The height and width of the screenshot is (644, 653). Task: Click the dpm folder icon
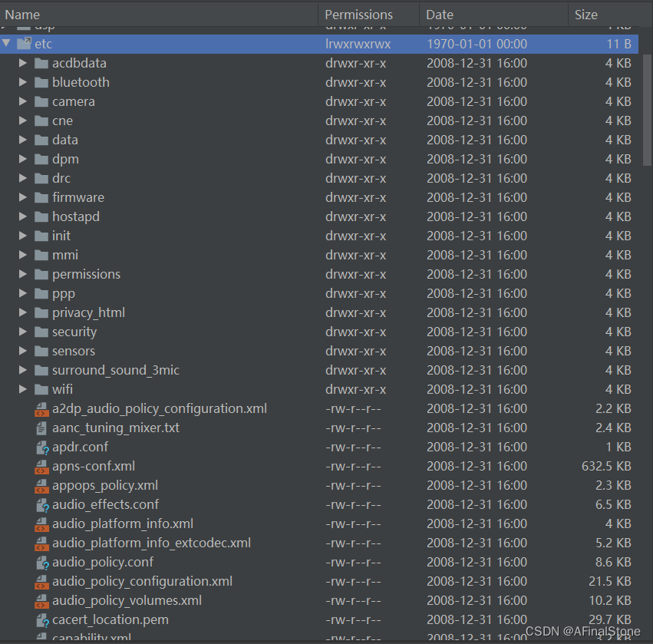(x=41, y=159)
